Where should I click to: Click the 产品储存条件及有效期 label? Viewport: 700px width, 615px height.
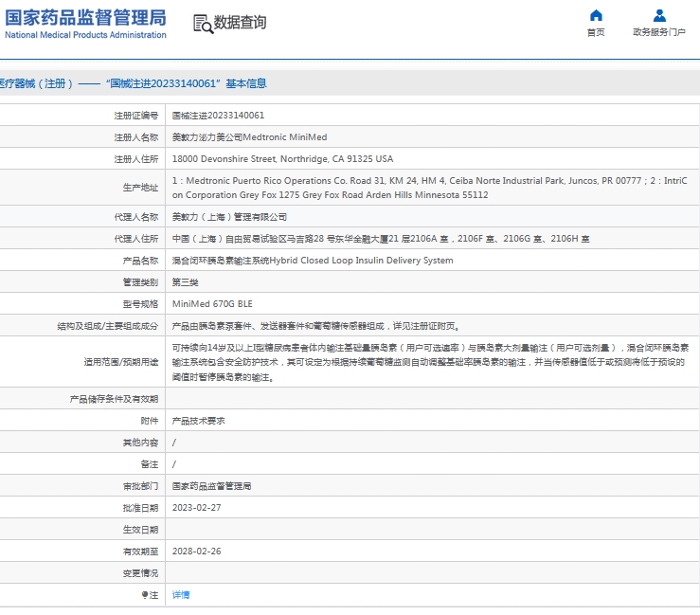point(114,399)
